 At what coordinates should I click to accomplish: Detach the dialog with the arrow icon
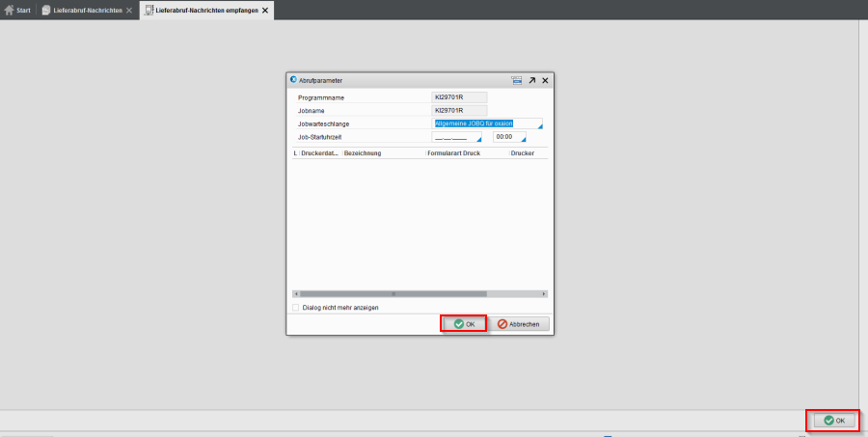(531, 81)
